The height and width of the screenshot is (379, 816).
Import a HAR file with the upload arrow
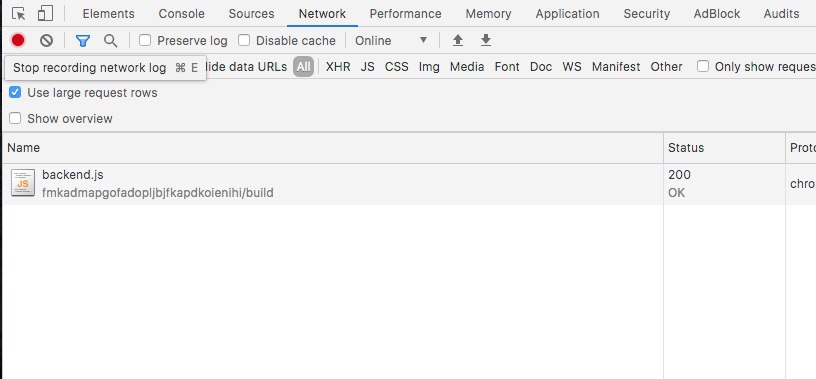[x=458, y=40]
